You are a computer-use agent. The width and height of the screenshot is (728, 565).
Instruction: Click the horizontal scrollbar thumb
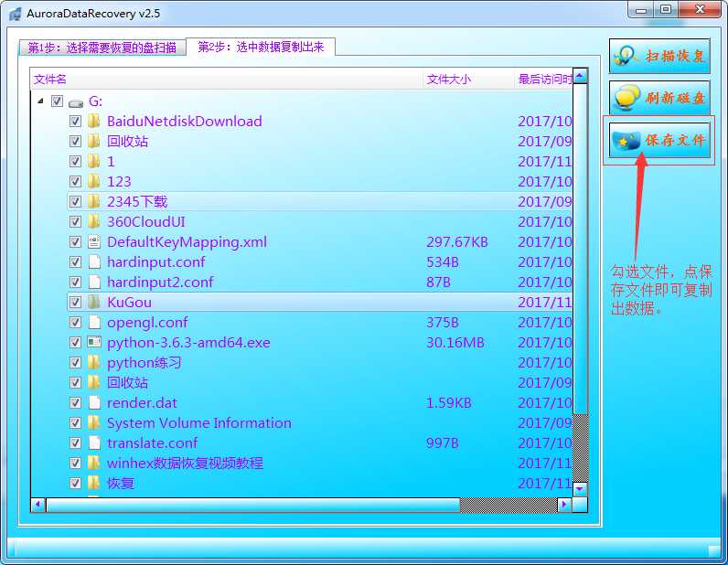click(x=253, y=505)
